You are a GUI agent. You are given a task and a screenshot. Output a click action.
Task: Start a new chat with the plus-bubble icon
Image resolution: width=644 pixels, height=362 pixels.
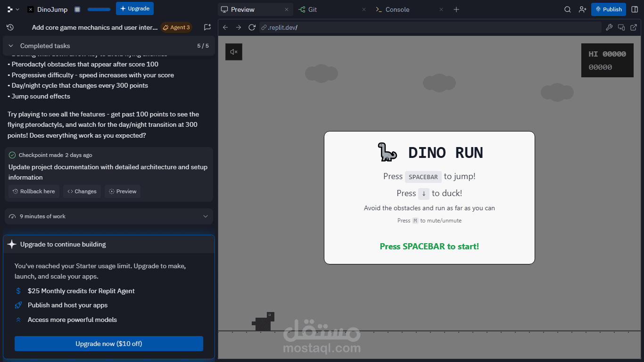click(x=207, y=27)
